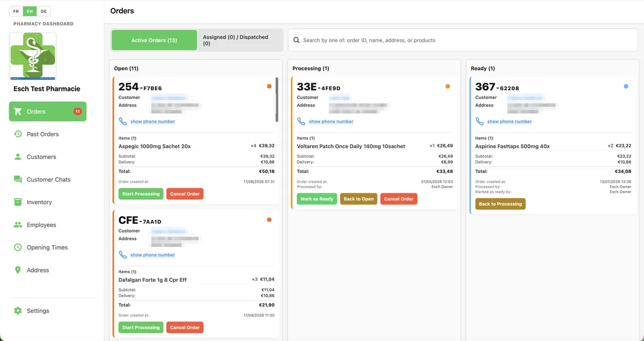Click the Past Orders history icon

pos(18,134)
